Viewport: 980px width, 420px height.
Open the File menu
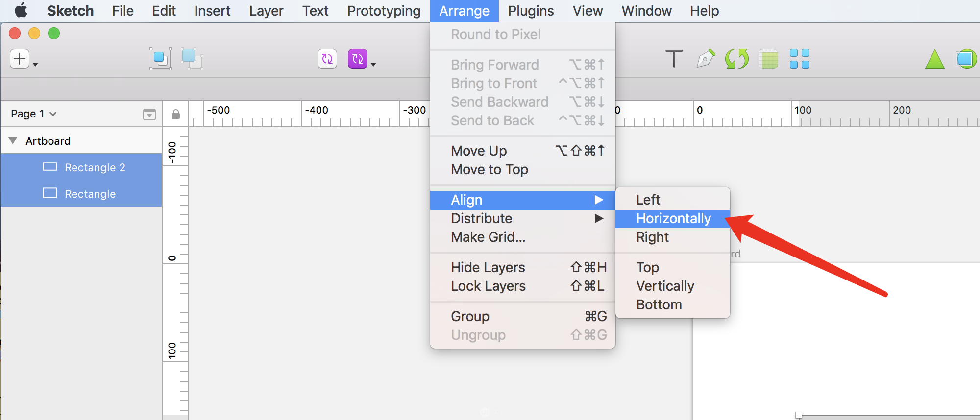point(122,11)
